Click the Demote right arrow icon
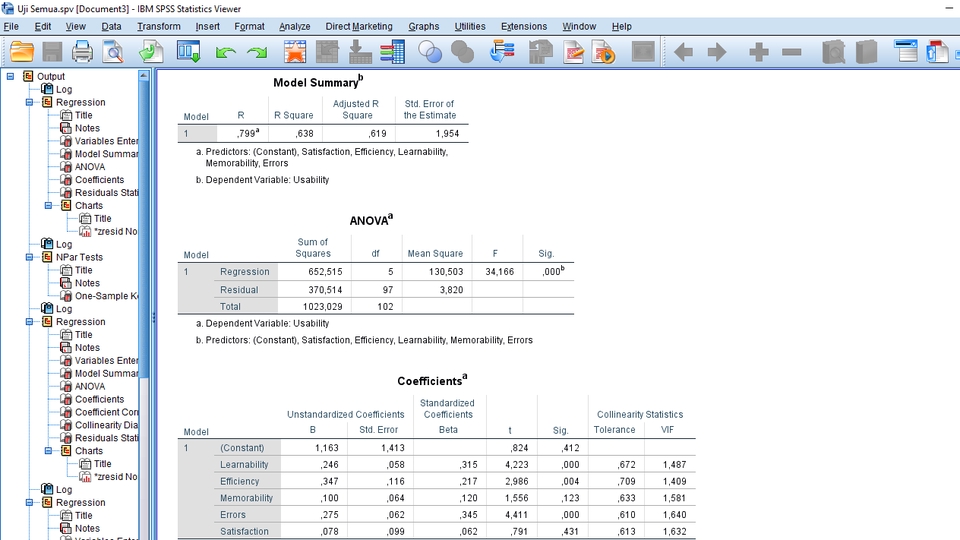Screen dimensions: 960x540 tap(716, 52)
